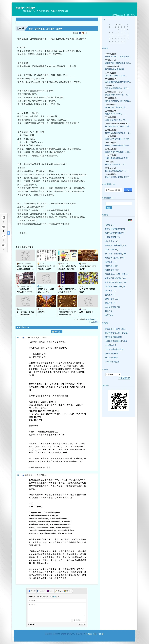The width and height of the screenshot is (149, 644).
Task: Click comment number #2 permalink
Action: pyautogui.click(x=18, y=475)
